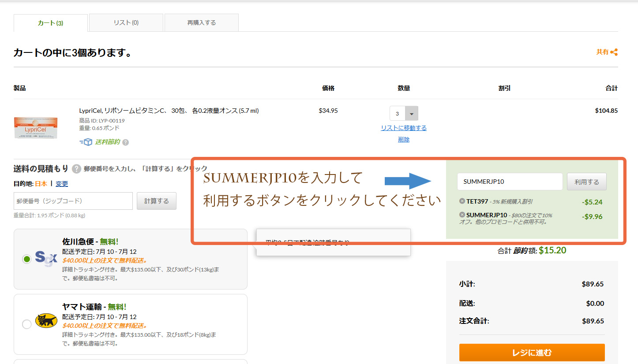
Task: Click the LypriCel product thumbnail
Action: 36,127
